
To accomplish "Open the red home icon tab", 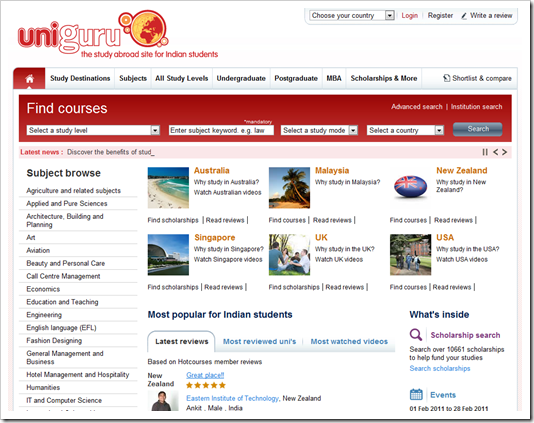I will pyautogui.click(x=29, y=78).
